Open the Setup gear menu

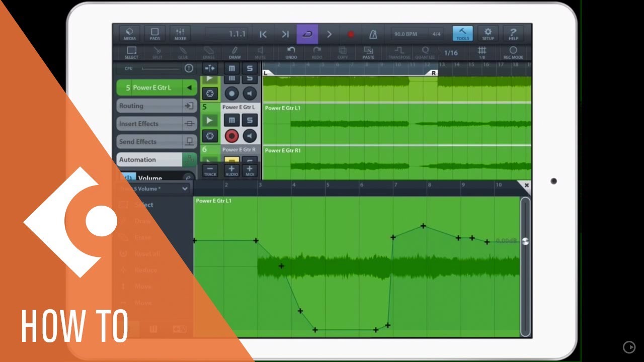coord(488,34)
